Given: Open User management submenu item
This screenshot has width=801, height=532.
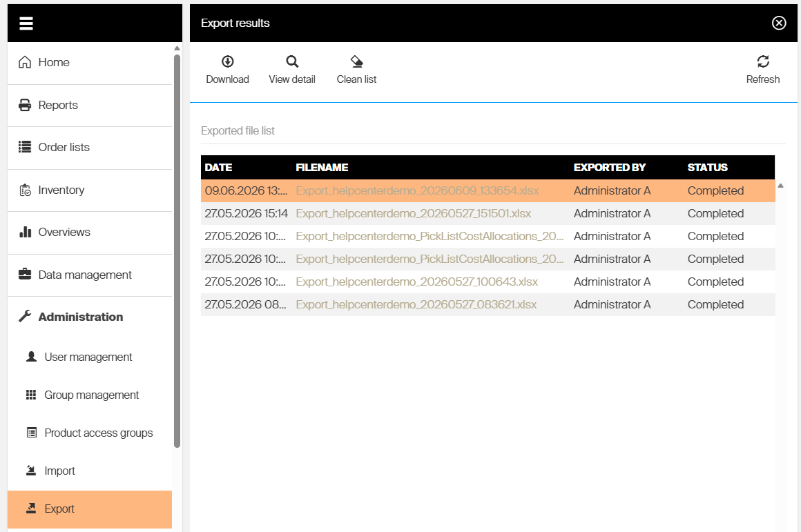Looking at the screenshot, I should point(90,357).
